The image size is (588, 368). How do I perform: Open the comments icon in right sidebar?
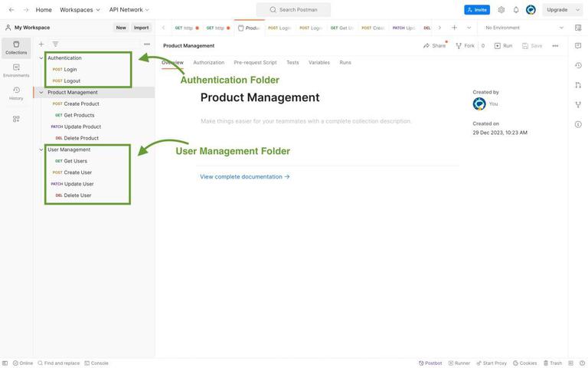tap(578, 45)
